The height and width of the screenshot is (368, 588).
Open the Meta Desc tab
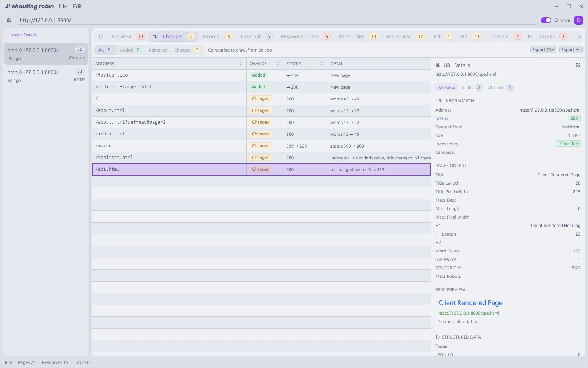(x=406, y=36)
